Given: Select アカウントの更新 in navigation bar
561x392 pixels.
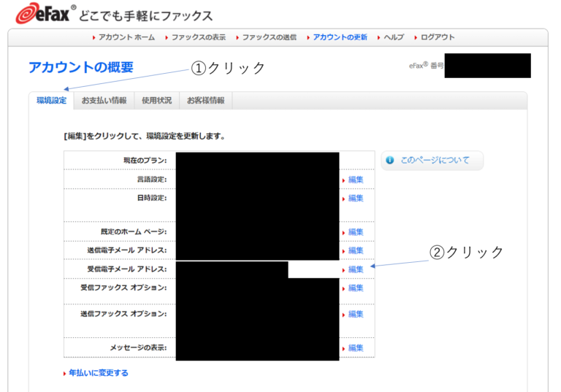Looking at the screenshot, I should 340,37.
